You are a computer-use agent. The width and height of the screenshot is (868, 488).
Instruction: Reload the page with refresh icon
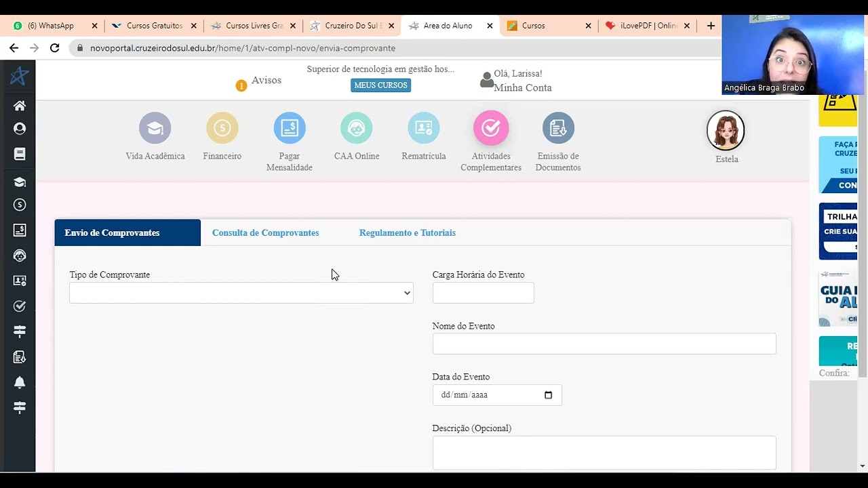pos(55,47)
